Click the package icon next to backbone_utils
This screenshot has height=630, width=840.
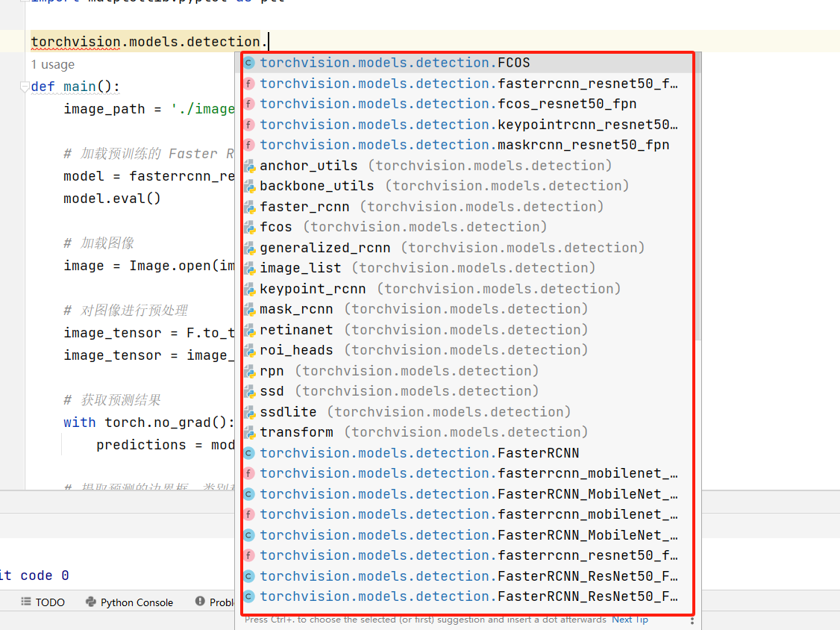pos(248,186)
